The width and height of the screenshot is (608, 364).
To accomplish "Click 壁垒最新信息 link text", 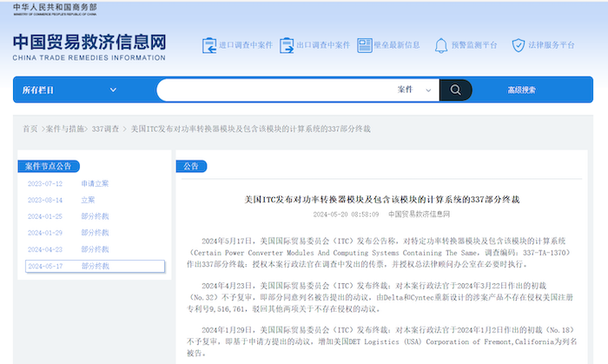I will 397,45.
